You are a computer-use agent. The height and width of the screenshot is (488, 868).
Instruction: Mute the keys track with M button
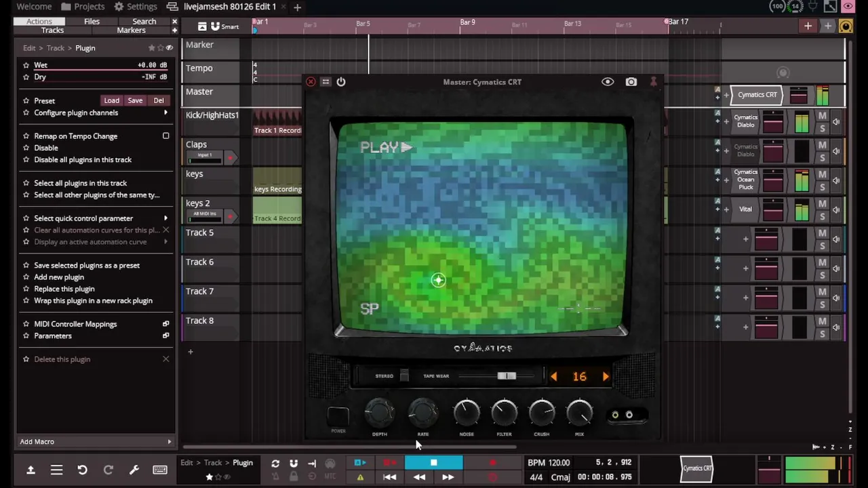pos(822,175)
